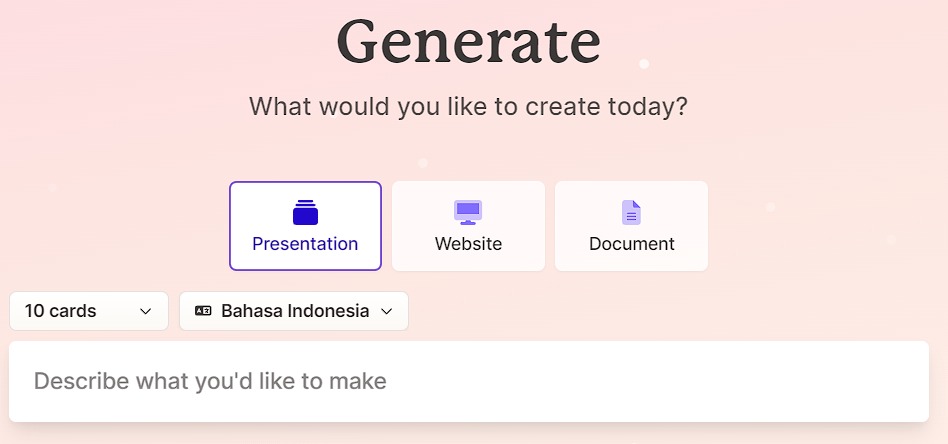Click the "Bahasa Indonesia" label text
Viewport: 948px width, 444px height.
295,311
